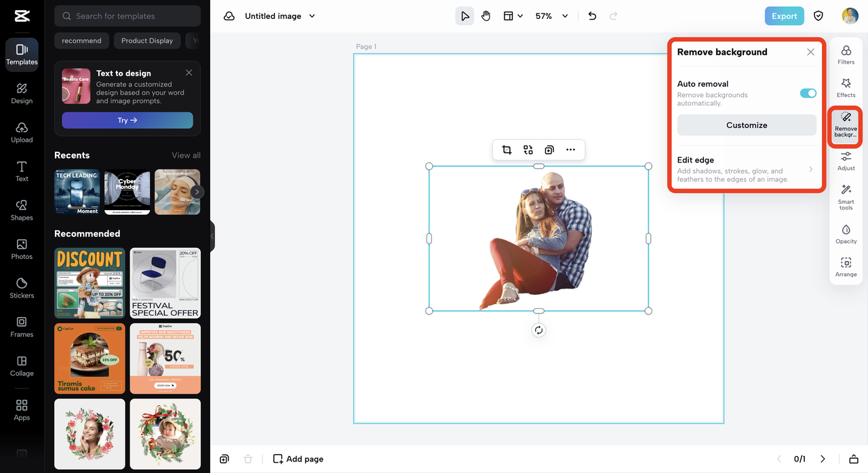Open the Apps panel
The width and height of the screenshot is (868, 473).
pyautogui.click(x=22, y=410)
